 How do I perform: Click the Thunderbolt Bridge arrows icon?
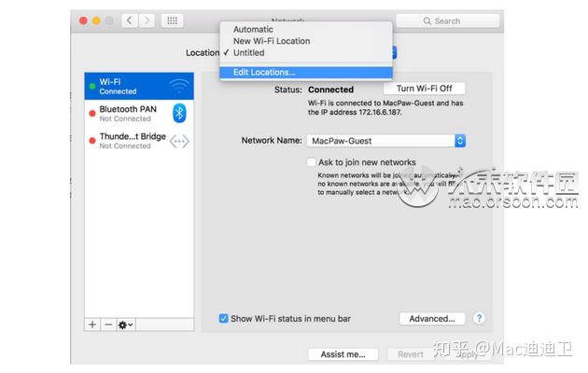click(x=179, y=142)
